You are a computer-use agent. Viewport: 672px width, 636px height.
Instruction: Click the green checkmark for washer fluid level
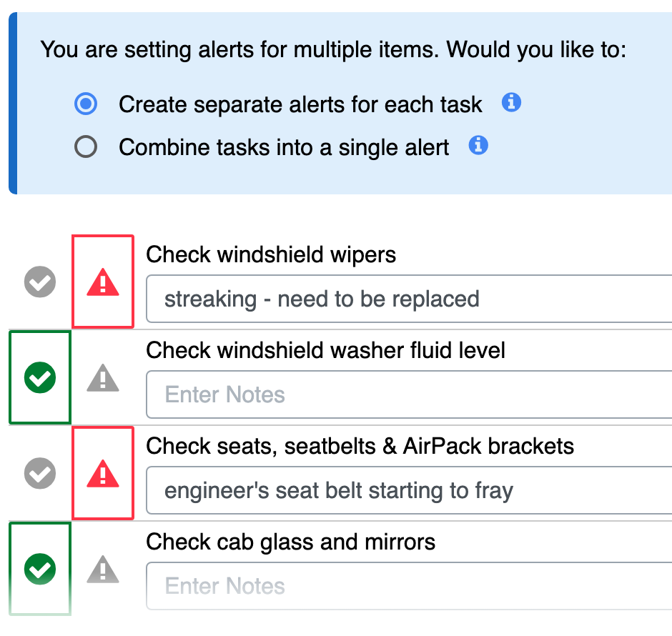tap(40, 378)
